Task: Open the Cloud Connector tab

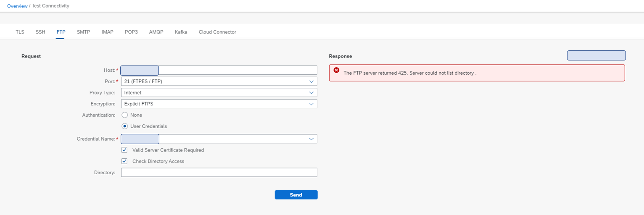Action: (x=217, y=32)
